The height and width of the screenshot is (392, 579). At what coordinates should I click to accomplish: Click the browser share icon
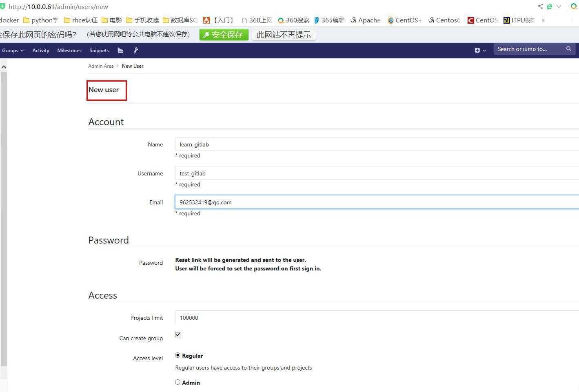(540, 6)
